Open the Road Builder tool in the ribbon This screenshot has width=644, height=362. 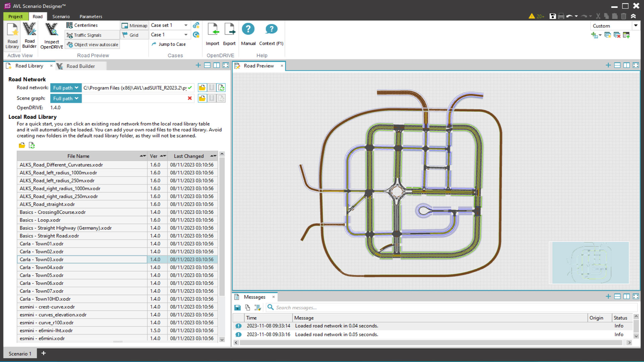click(x=30, y=36)
